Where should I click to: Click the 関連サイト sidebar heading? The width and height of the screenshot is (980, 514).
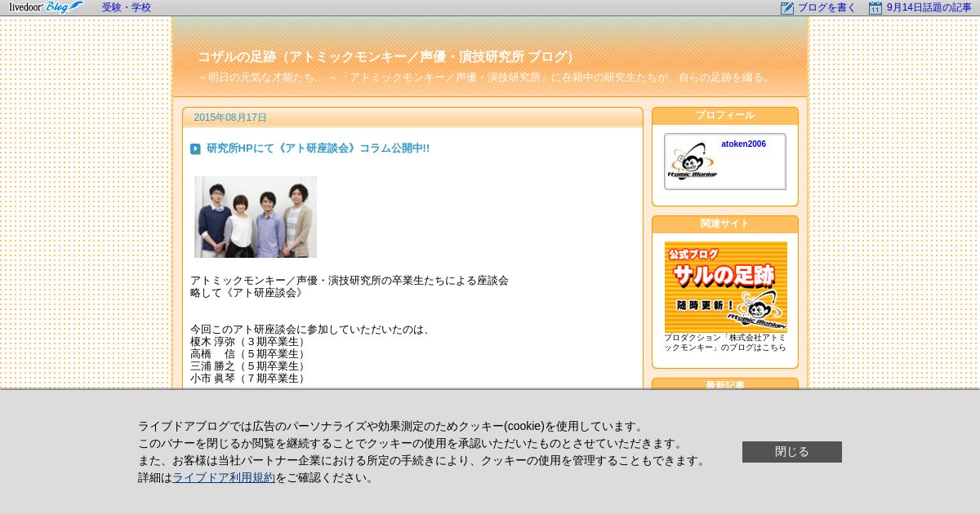(x=725, y=224)
